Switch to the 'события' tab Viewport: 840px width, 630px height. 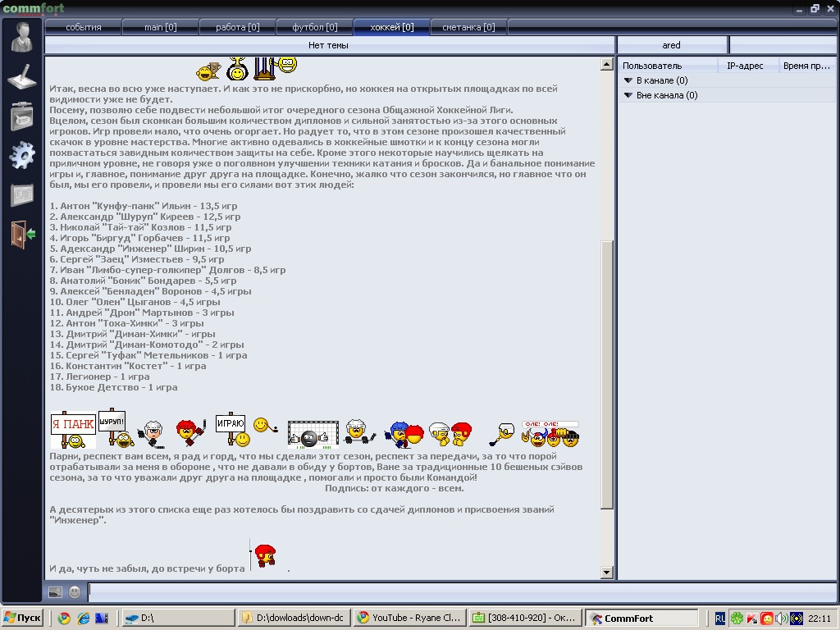pyautogui.click(x=83, y=27)
